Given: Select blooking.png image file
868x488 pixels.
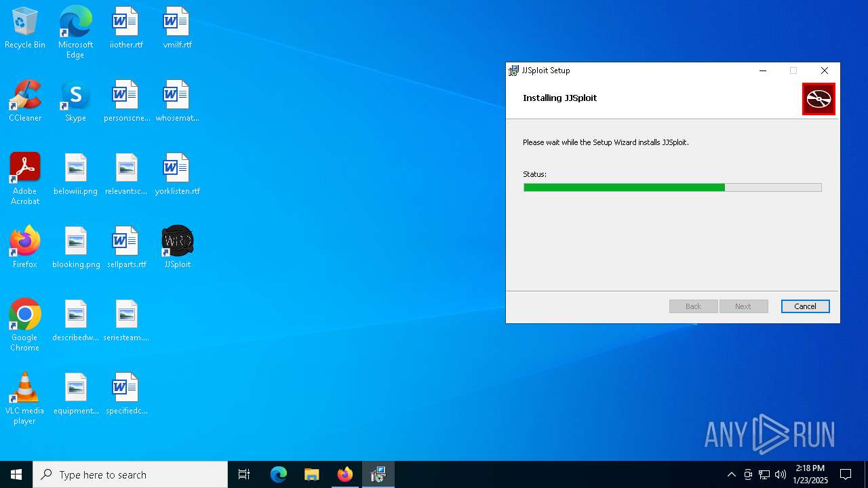Looking at the screenshot, I should click(75, 247).
